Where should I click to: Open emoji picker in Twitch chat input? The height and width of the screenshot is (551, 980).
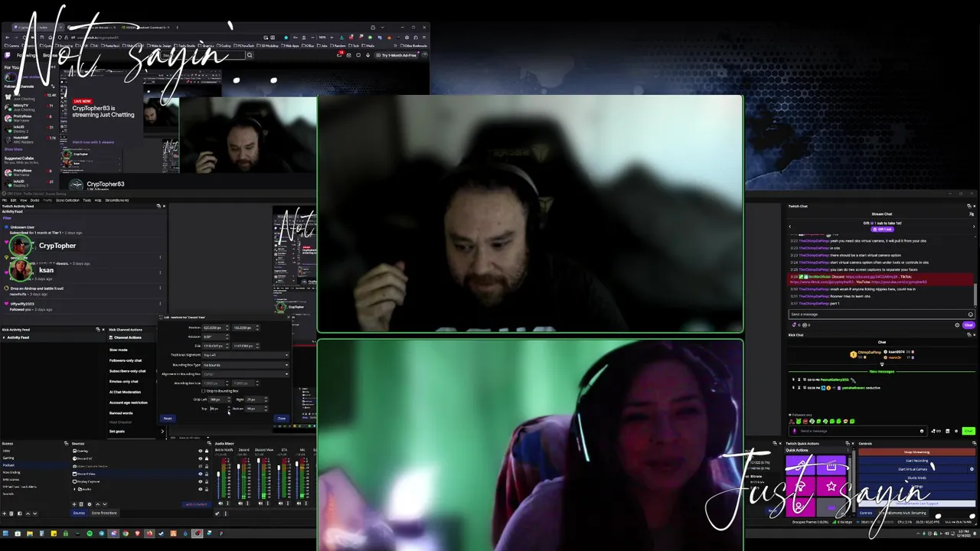(x=970, y=315)
